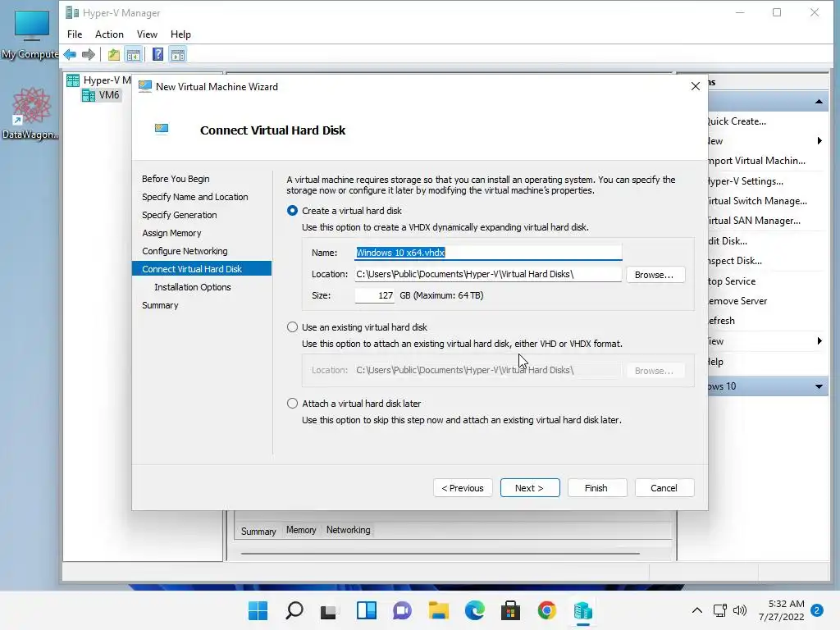Cancel the New Virtual Machine Wizard

(x=664, y=488)
